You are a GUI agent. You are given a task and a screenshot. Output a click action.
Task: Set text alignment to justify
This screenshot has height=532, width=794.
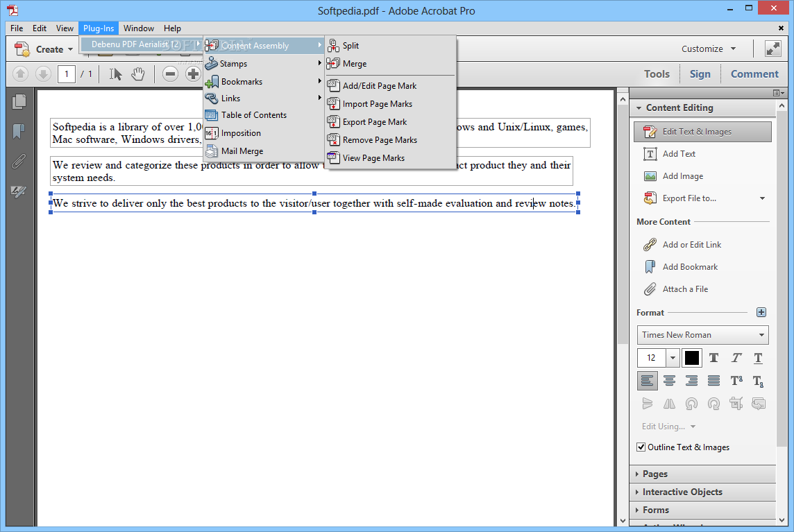[x=713, y=381]
